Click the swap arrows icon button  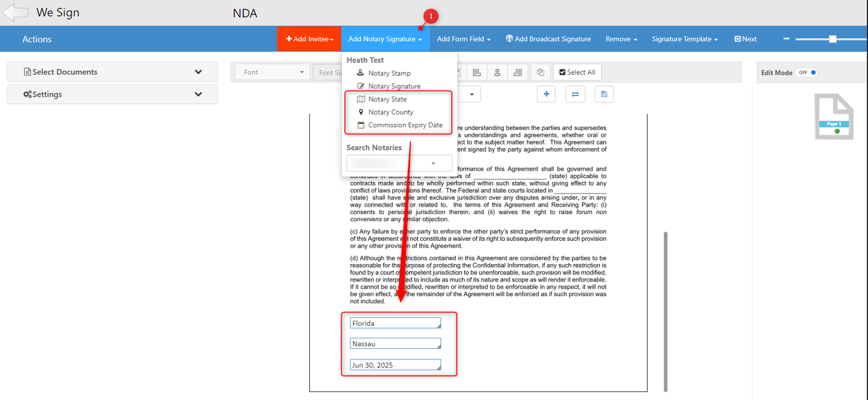pos(575,94)
